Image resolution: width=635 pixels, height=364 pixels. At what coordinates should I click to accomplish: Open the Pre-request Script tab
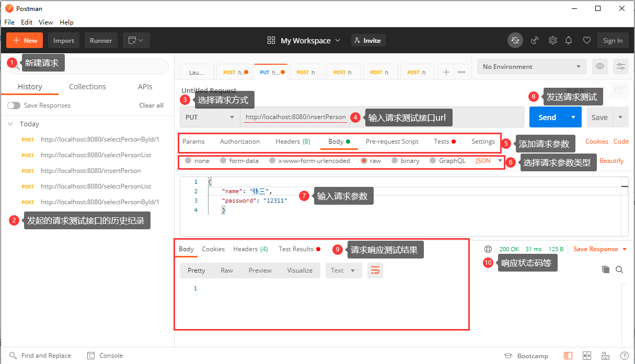(x=392, y=141)
